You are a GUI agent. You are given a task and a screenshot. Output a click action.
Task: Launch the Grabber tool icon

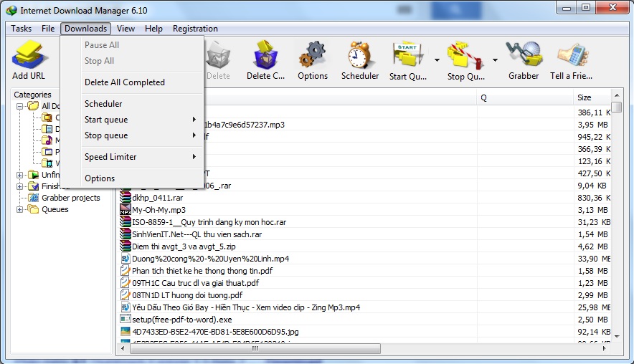[524, 54]
